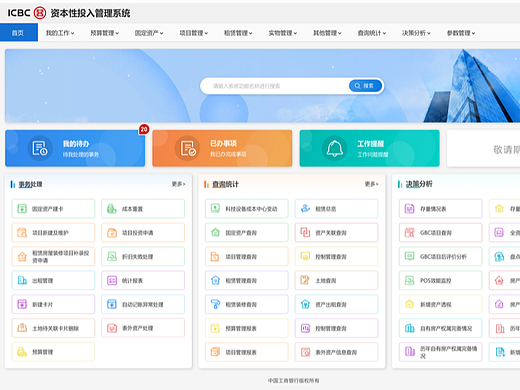Expand the 项目管理 menu dropdown
Viewport: 520px width, 390px height.
pos(194,33)
